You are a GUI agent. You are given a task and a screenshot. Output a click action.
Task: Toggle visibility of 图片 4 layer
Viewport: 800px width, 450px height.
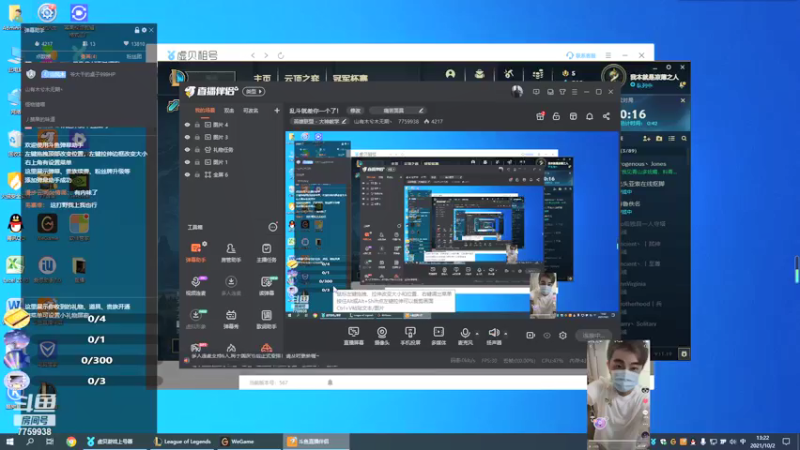pyautogui.click(x=187, y=124)
